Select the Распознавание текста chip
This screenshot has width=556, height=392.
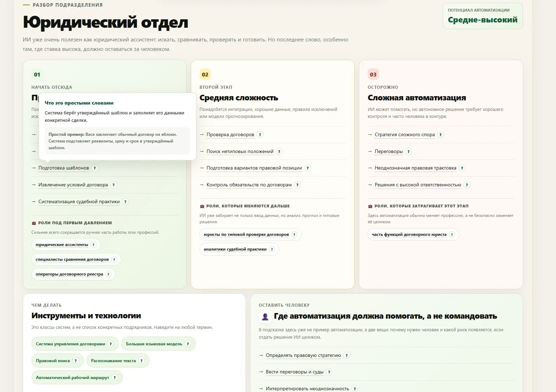(x=118, y=361)
